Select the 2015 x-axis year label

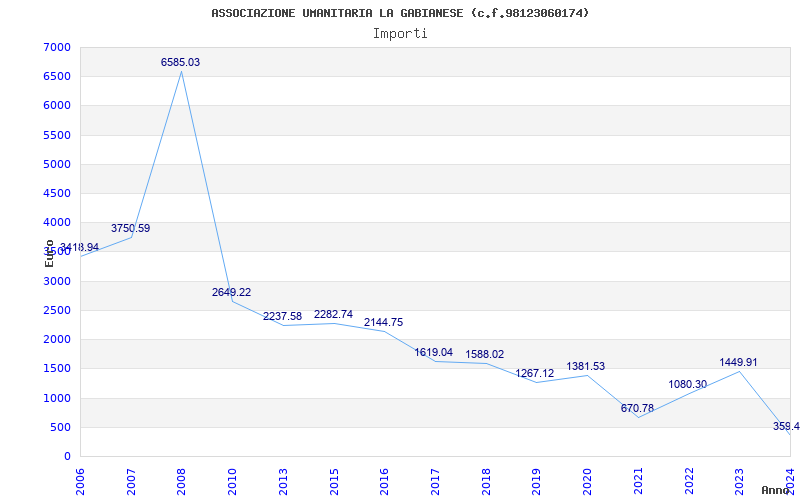click(x=334, y=481)
